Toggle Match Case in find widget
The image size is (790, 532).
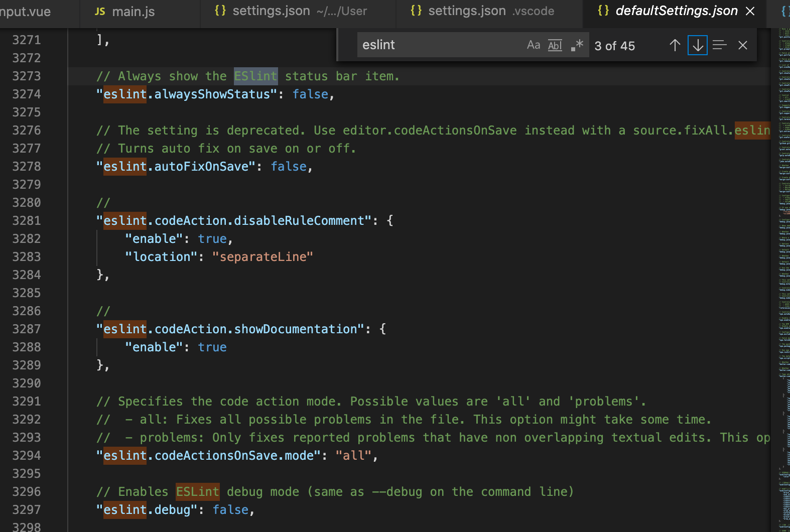click(534, 45)
